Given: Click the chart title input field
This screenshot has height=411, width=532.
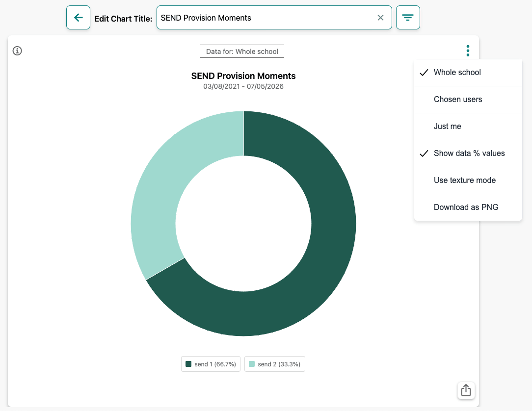Looking at the screenshot, I should (x=266, y=18).
